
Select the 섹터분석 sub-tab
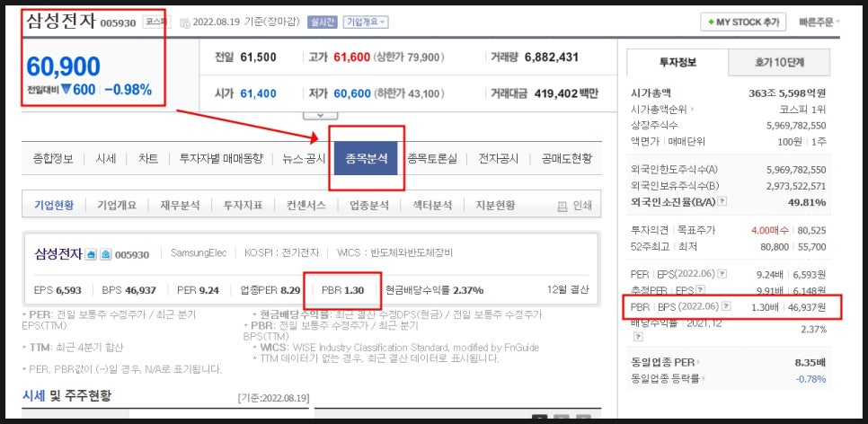tap(432, 206)
